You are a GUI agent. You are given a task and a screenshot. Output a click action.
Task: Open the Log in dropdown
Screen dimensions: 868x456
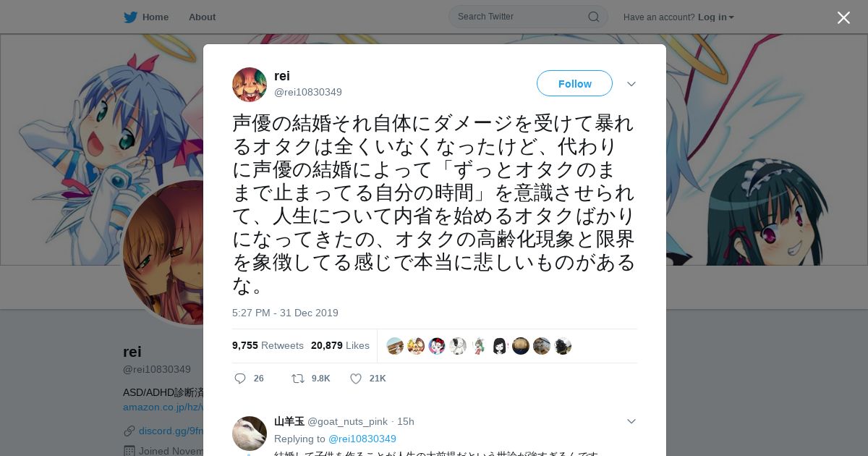pos(716,17)
